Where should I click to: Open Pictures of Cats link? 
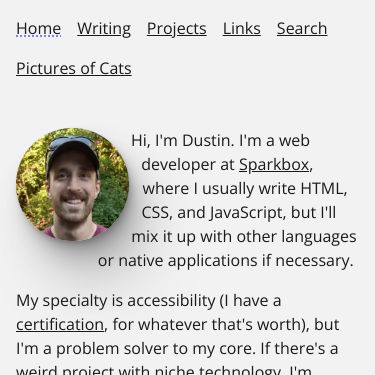[x=74, y=68]
